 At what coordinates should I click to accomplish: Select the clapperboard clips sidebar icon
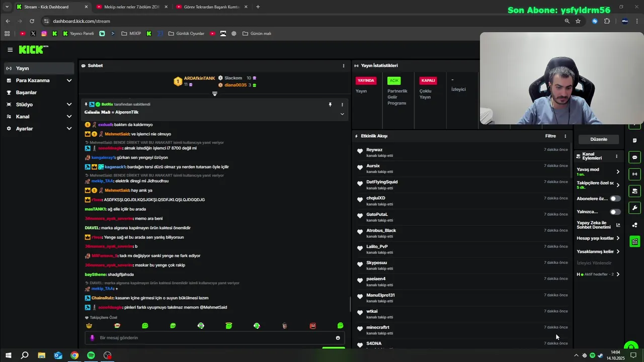pyautogui.click(x=635, y=241)
